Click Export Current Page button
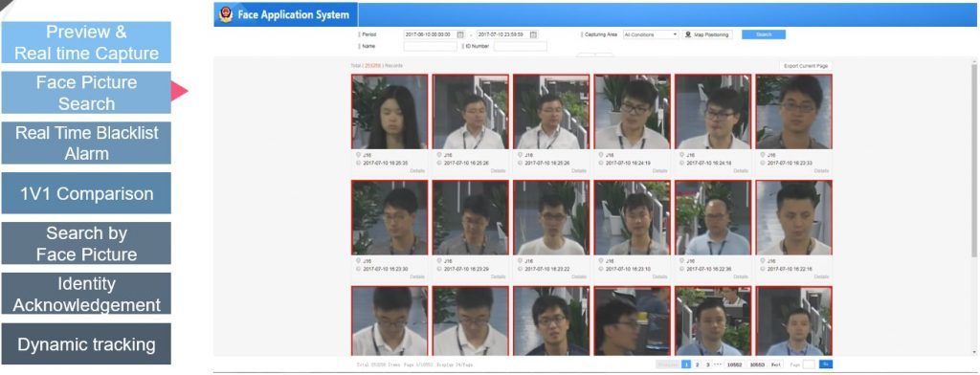 806,66
